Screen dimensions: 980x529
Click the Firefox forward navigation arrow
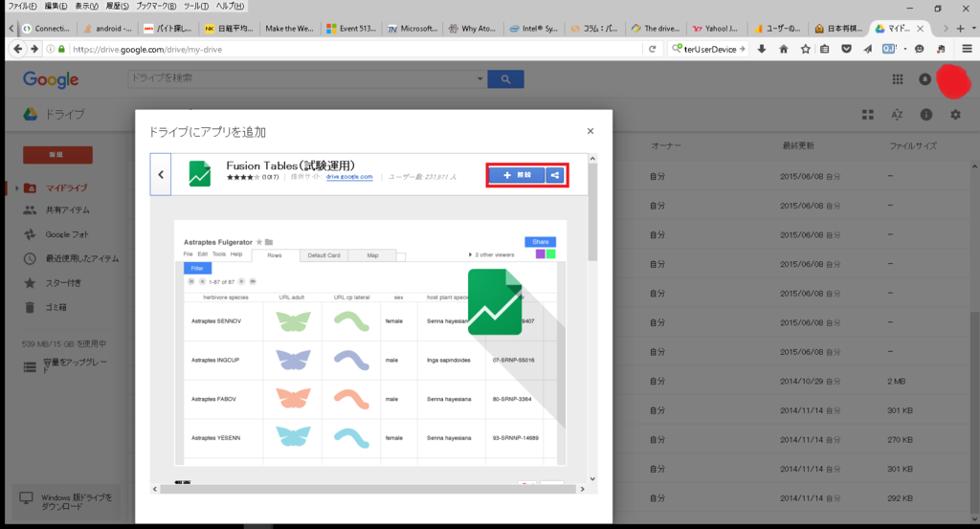34,49
